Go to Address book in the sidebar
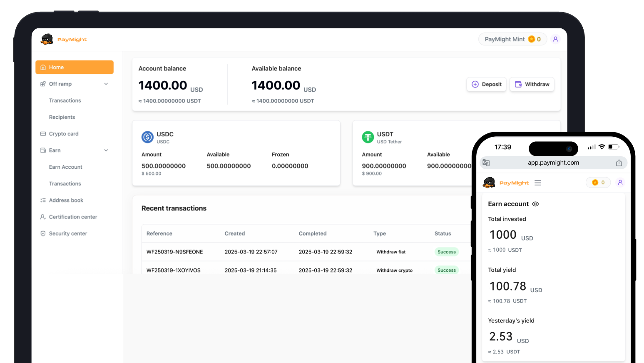Viewport: 644px width, 363px height. click(x=66, y=200)
